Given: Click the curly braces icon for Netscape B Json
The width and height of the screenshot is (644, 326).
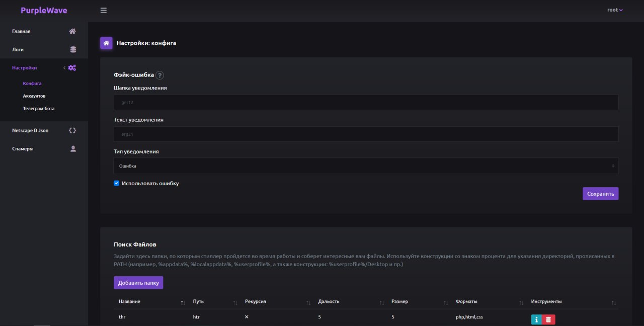Looking at the screenshot, I should point(72,130).
